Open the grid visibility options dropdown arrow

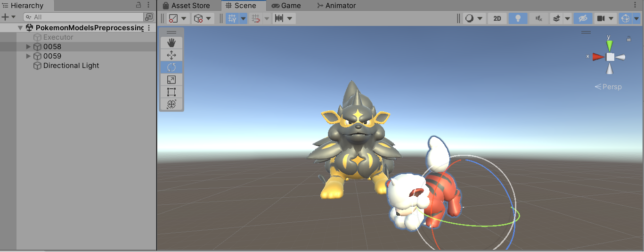pos(243,18)
